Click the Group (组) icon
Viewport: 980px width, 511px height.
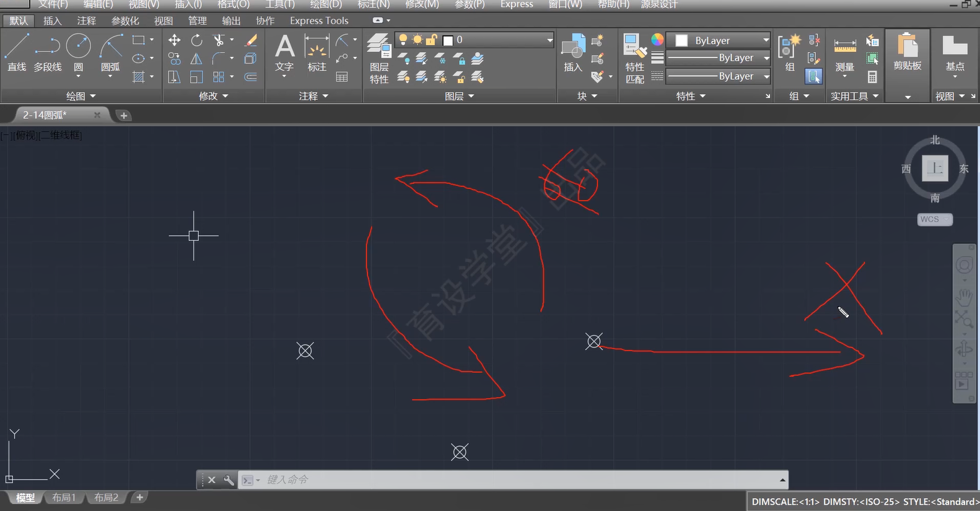790,53
